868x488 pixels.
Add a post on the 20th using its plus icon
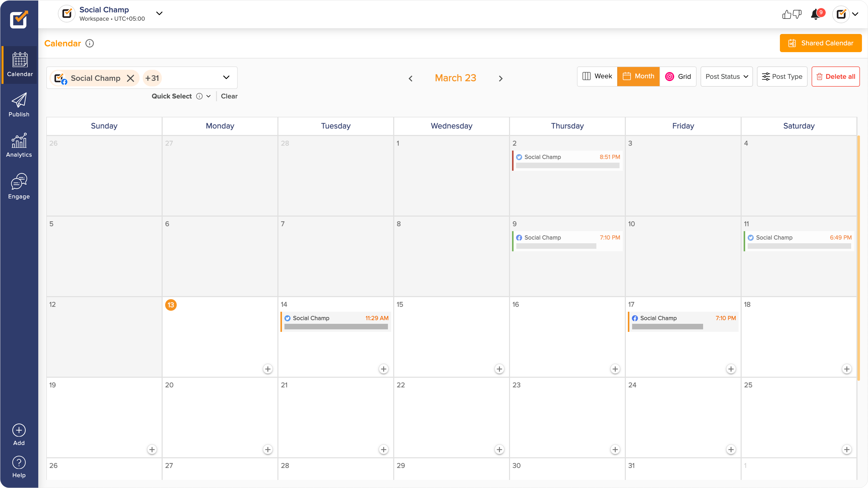click(x=268, y=449)
